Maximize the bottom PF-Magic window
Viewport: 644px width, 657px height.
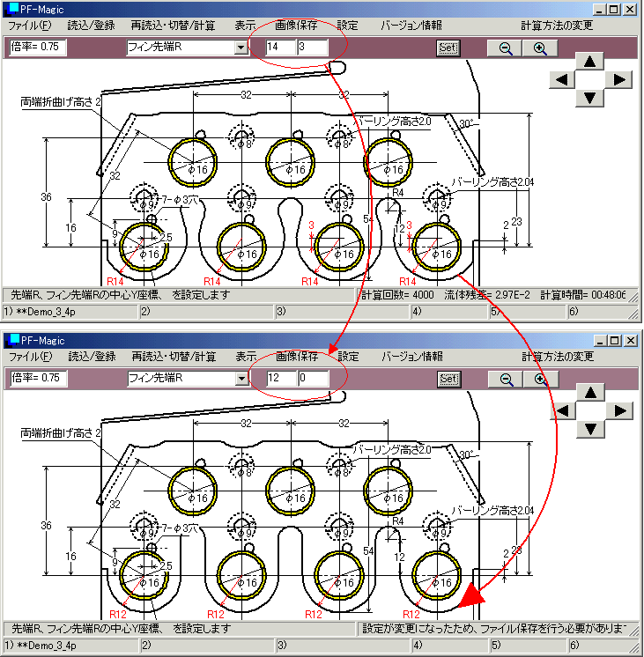pos(615,341)
